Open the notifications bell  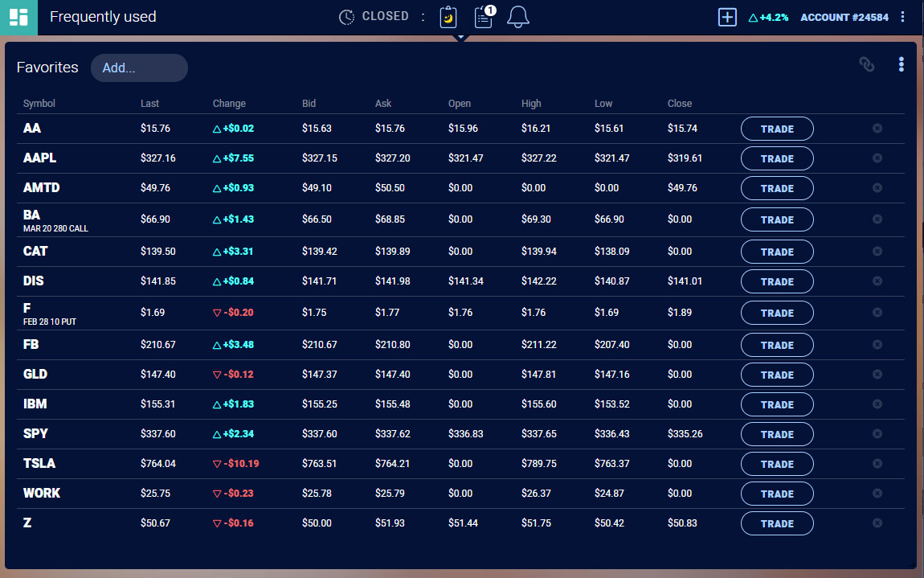click(518, 17)
